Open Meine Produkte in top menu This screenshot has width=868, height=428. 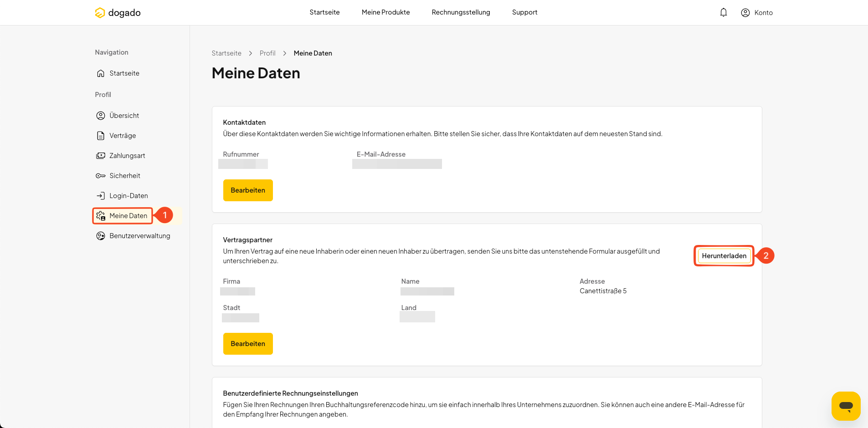[385, 12]
